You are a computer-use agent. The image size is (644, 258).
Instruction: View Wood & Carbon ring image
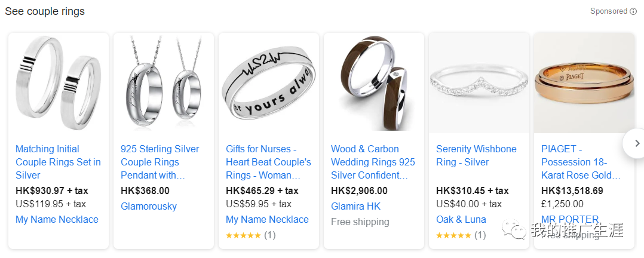pos(374,84)
